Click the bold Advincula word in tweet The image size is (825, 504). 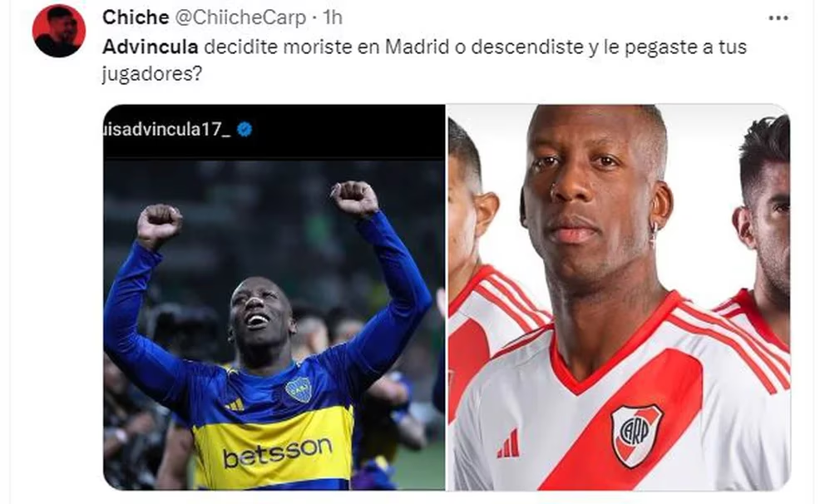click(150, 47)
